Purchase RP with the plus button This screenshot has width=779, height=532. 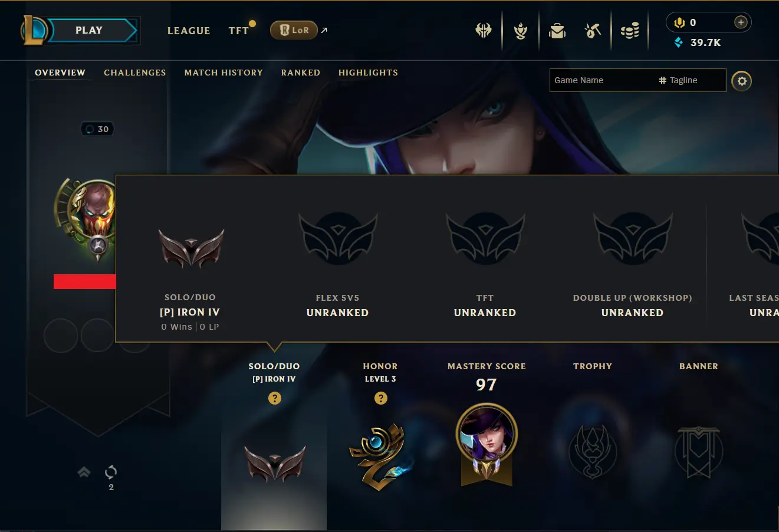(x=741, y=22)
